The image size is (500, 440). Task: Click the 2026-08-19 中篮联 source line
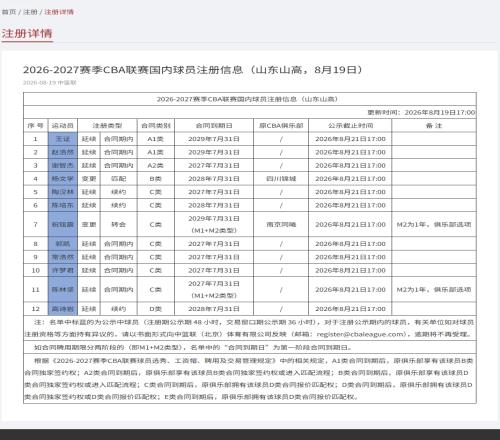click(x=49, y=82)
